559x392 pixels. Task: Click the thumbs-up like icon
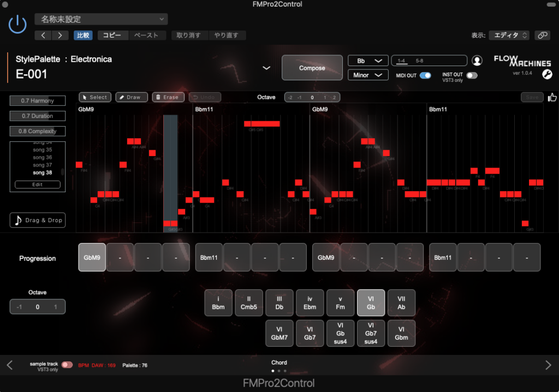[x=552, y=97]
